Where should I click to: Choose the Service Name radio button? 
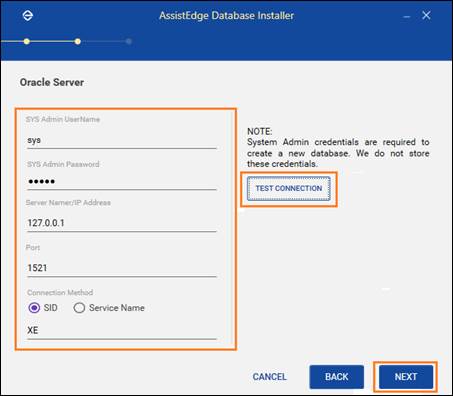(79, 308)
